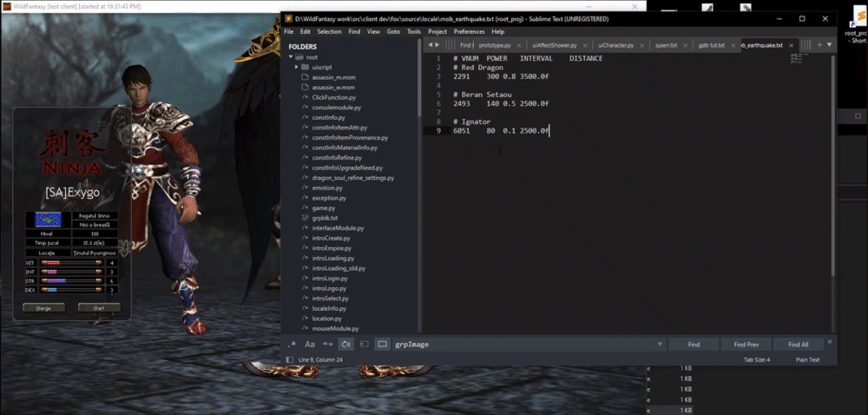868x415 pixels.
Task: Toggle in-selection search option
Action: [x=364, y=344]
